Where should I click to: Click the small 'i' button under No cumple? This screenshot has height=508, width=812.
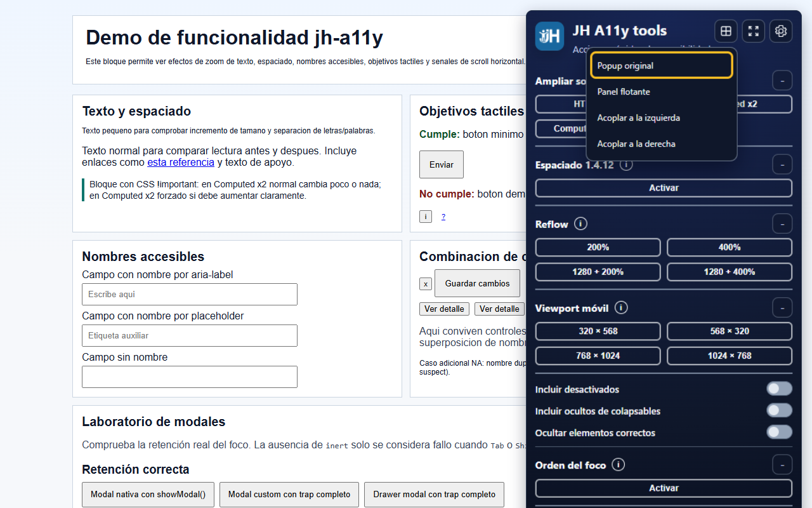tap(426, 217)
